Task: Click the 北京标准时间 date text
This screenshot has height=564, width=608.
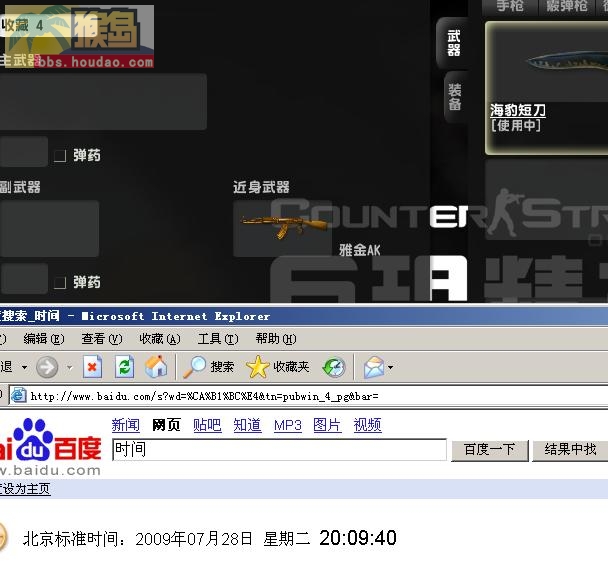Action: pyautogui.click(x=167, y=539)
